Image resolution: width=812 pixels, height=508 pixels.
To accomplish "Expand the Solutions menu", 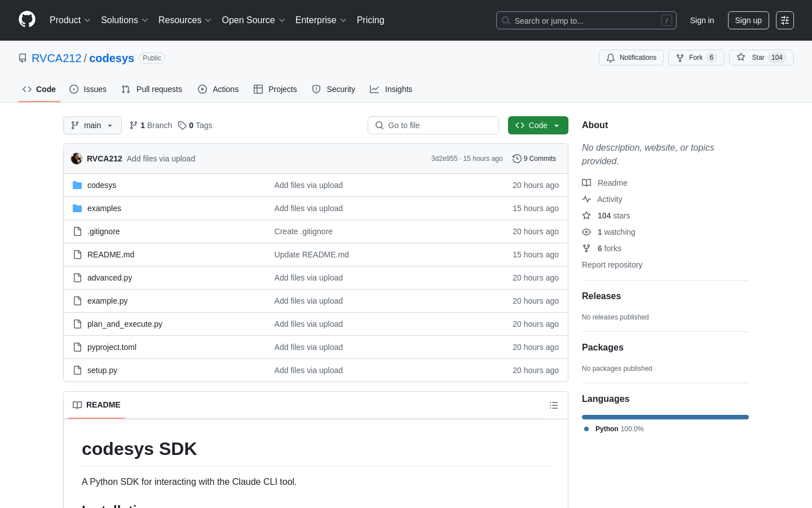I will [x=125, y=20].
